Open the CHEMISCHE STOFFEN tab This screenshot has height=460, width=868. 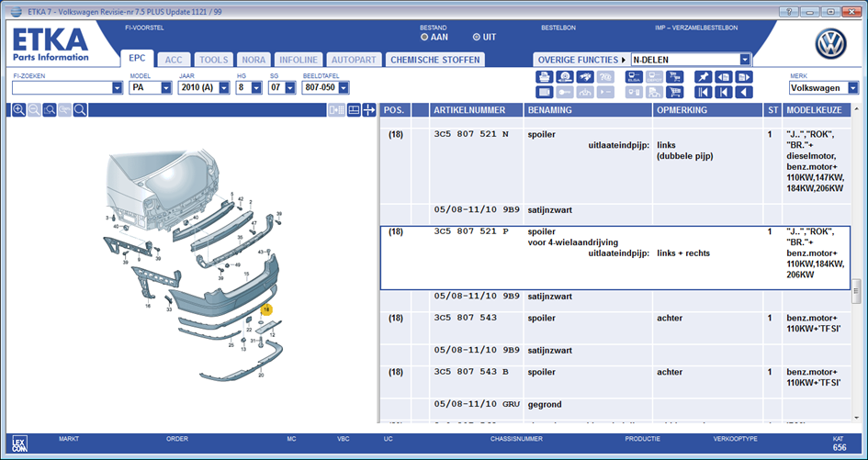pos(435,60)
